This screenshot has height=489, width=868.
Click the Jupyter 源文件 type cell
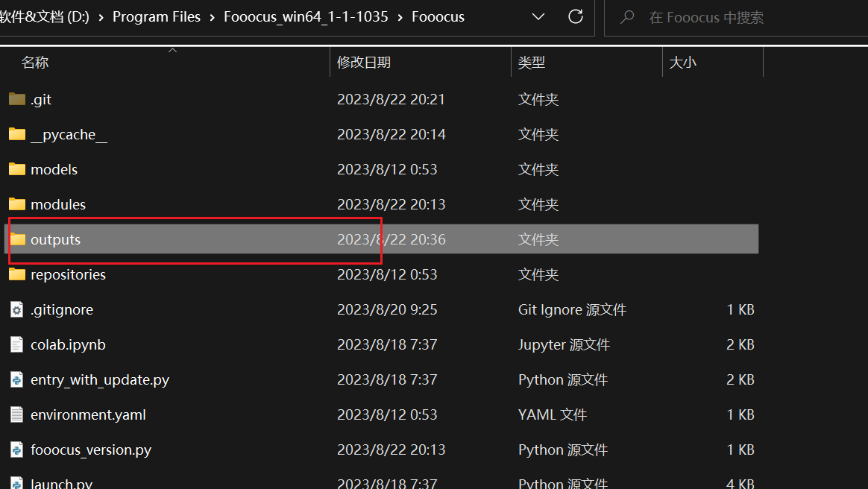(564, 344)
